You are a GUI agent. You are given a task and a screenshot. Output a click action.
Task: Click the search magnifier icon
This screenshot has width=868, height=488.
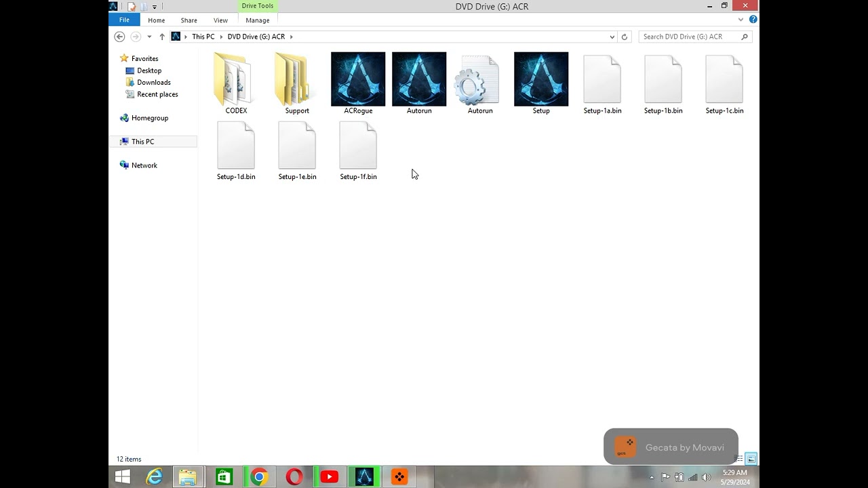[x=745, y=37]
